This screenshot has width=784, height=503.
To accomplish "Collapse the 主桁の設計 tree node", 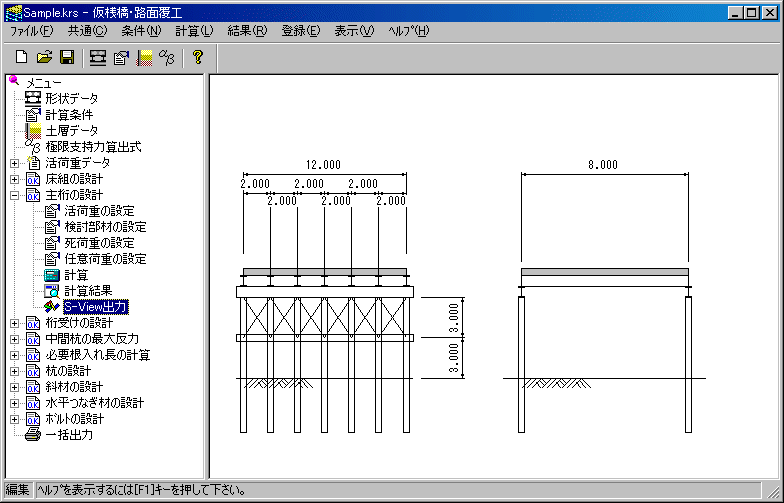I will [x=14, y=195].
